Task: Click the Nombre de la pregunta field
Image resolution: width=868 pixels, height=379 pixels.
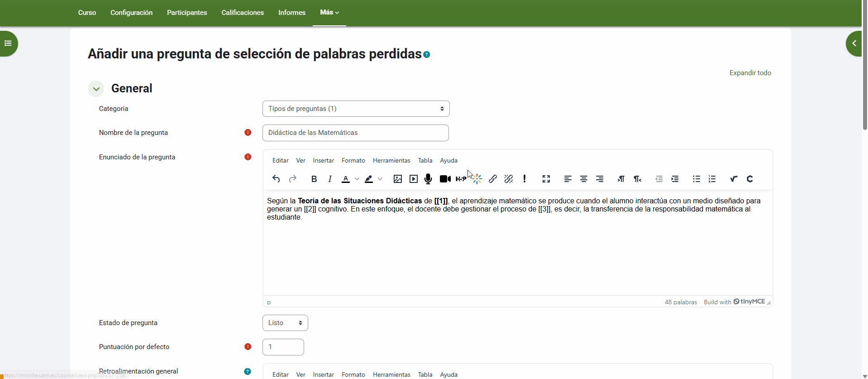Action: 356,133
